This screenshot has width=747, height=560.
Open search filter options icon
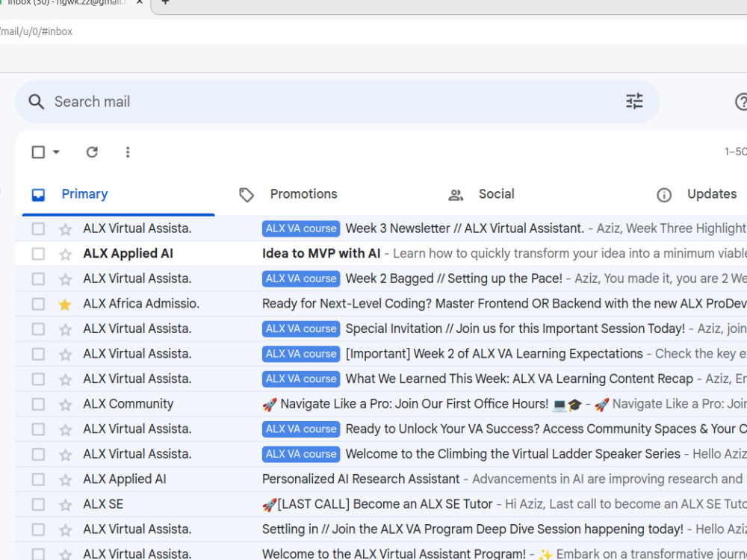(x=634, y=102)
